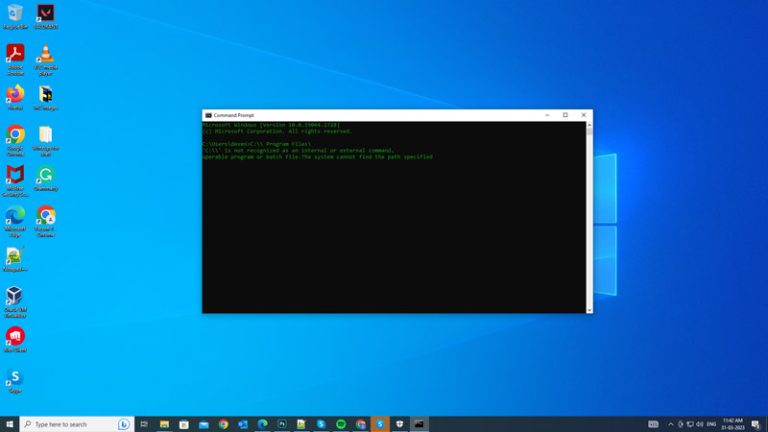
Task: Click the Windows Start button
Action: 9,424
